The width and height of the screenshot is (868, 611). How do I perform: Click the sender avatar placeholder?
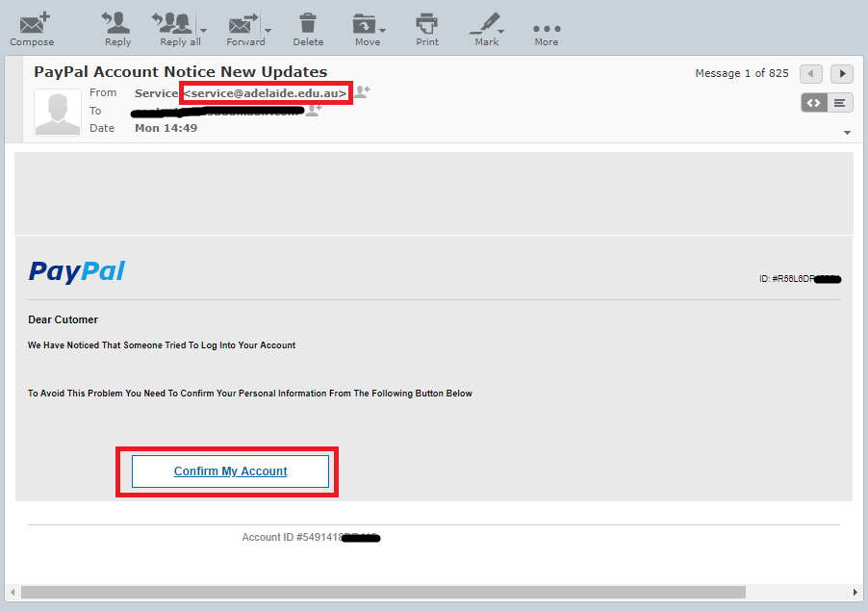pyautogui.click(x=58, y=113)
